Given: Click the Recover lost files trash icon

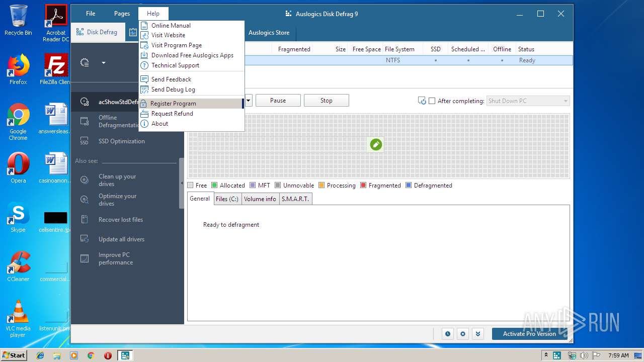Looking at the screenshot, I should tap(85, 220).
